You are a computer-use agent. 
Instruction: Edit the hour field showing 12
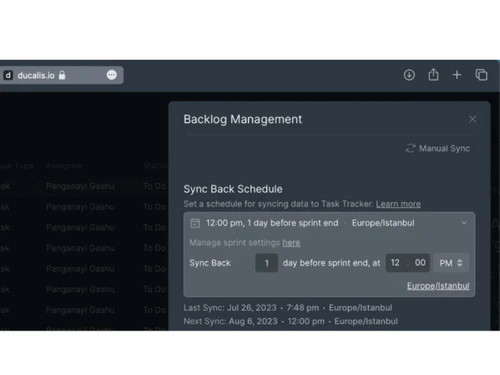click(x=395, y=263)
